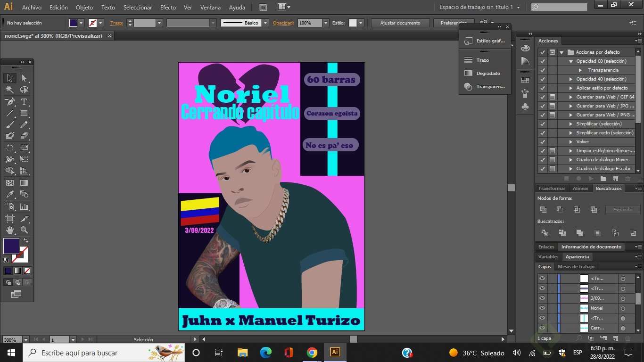Open Degradado from the floating panel list

tap(488, 74)
